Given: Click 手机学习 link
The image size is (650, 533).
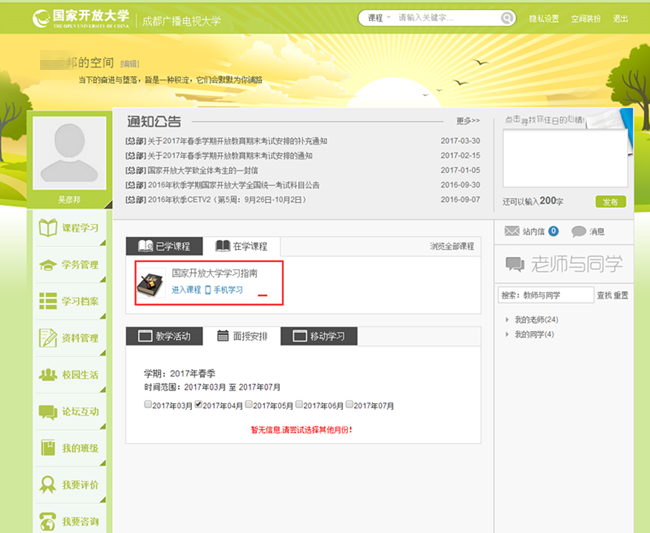Looking at the screenshot, I should [x=228, y=290].
